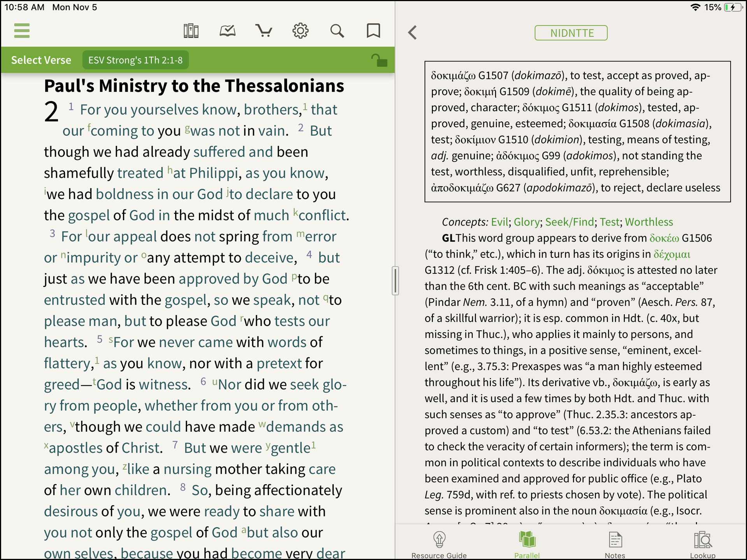Tap verse number 6
747x560 pixels.
(x=203, y=381)
